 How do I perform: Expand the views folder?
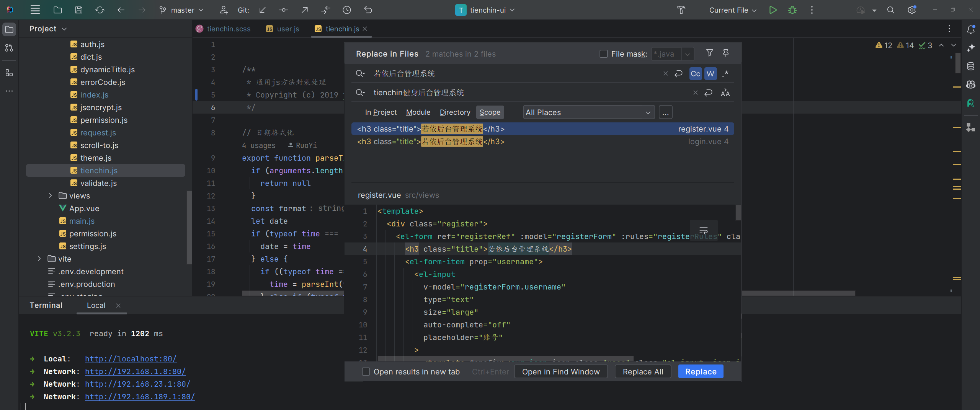pos(50,196)
